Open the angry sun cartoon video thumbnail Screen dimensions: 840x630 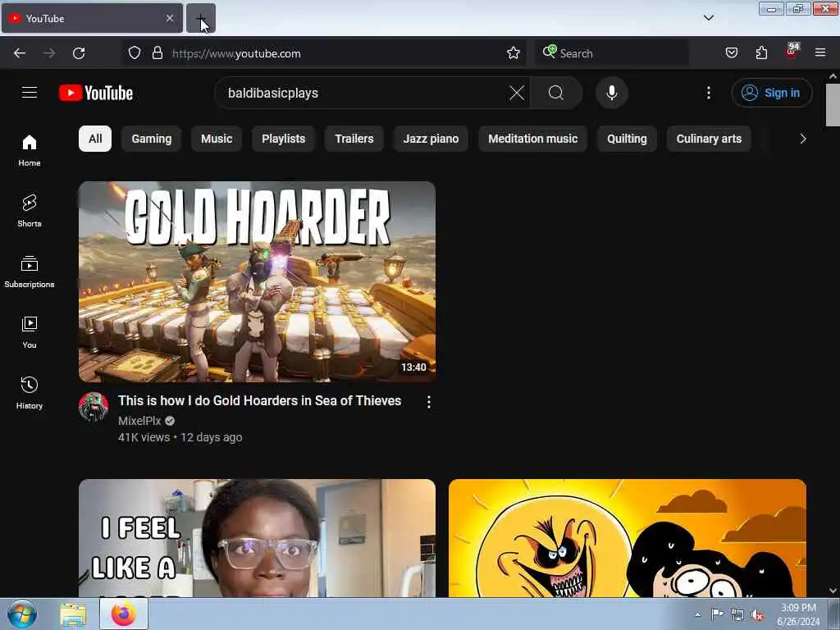(628, 538)
